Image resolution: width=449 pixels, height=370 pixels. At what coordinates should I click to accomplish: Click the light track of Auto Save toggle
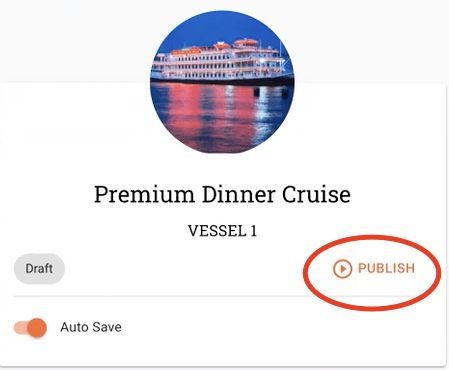[20, 328]
